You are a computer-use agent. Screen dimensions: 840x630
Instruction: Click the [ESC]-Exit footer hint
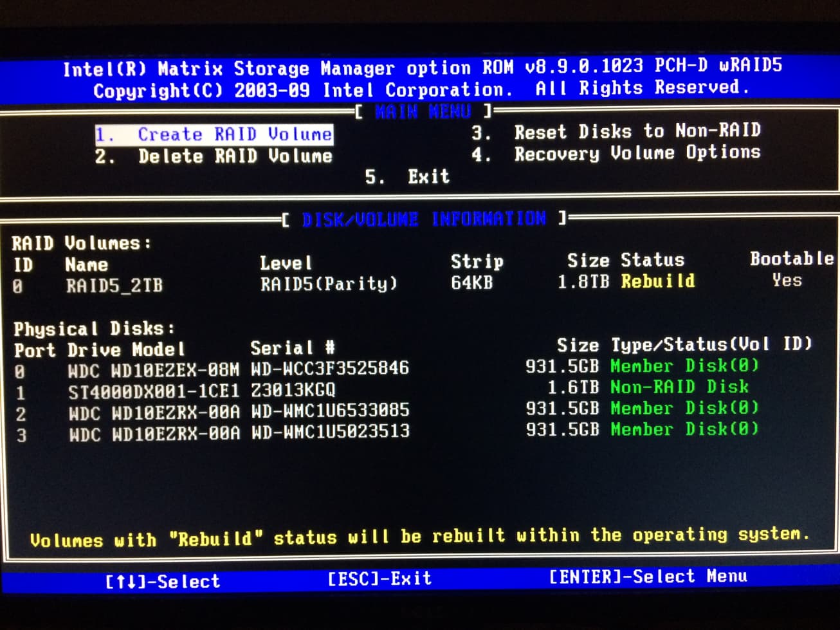(379, 579)
